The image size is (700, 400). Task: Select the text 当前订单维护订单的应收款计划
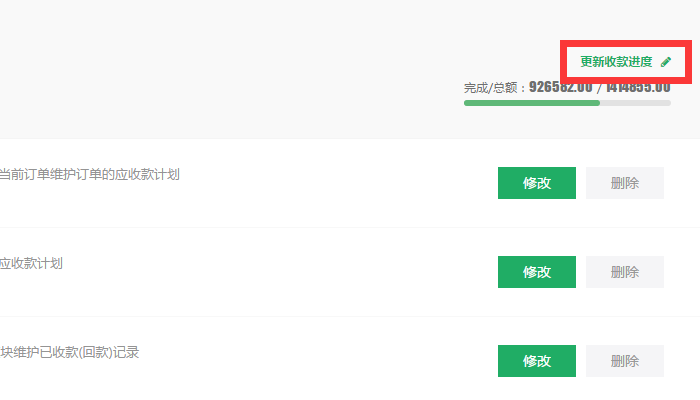click(89, 175)
